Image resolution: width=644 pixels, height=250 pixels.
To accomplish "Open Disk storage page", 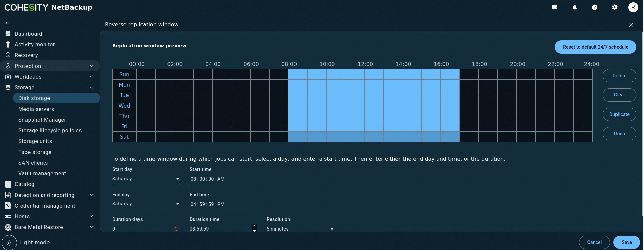I will (56, 98).
